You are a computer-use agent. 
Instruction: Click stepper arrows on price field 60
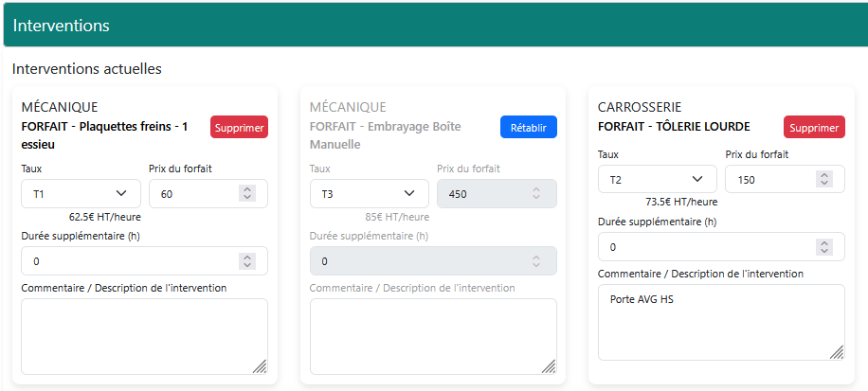pos(248,193)
